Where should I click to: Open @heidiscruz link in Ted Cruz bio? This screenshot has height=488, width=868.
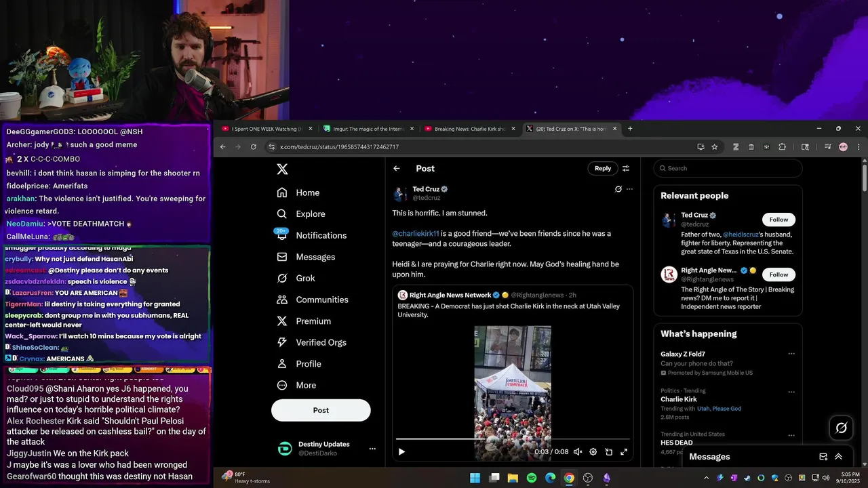click(x=741, y=235)
